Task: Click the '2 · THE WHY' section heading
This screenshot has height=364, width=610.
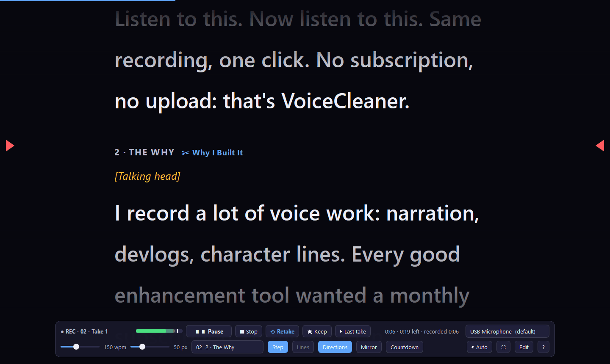Action: [144, 152]
